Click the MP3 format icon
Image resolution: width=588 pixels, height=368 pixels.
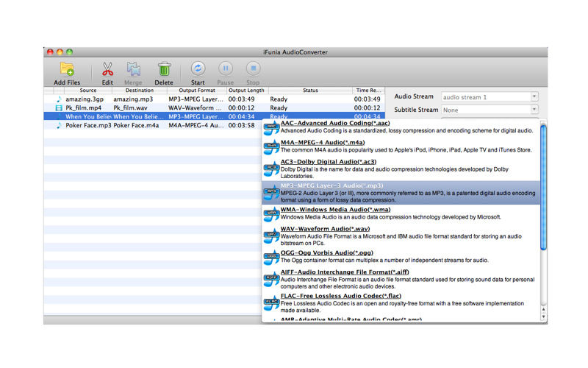pos(271,193)
